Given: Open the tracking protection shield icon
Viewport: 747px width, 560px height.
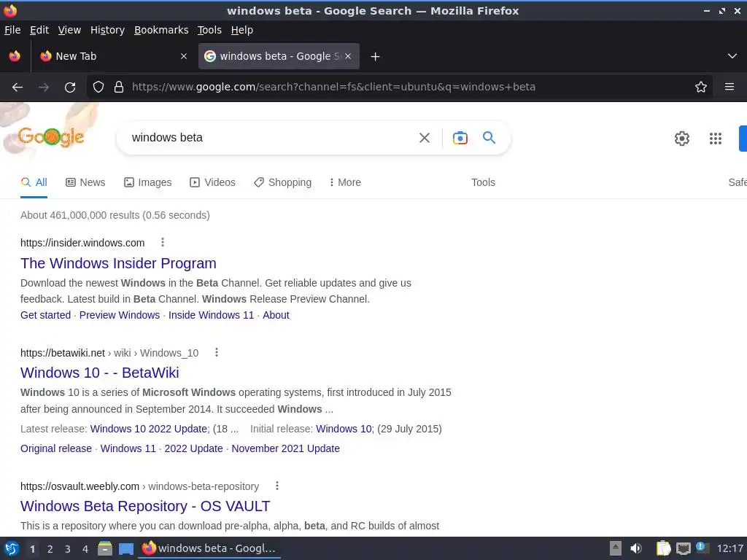Looking at the screenshot, I should click(98, 87).
